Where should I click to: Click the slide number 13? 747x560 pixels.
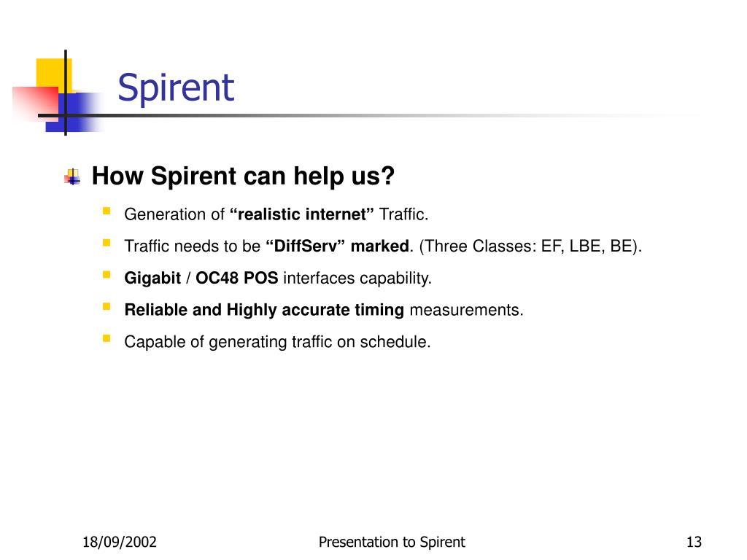coord(694,542)
